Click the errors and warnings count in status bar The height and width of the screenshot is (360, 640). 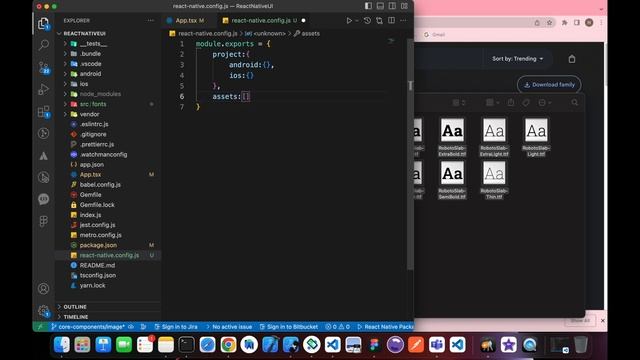[x=338, y=327]
